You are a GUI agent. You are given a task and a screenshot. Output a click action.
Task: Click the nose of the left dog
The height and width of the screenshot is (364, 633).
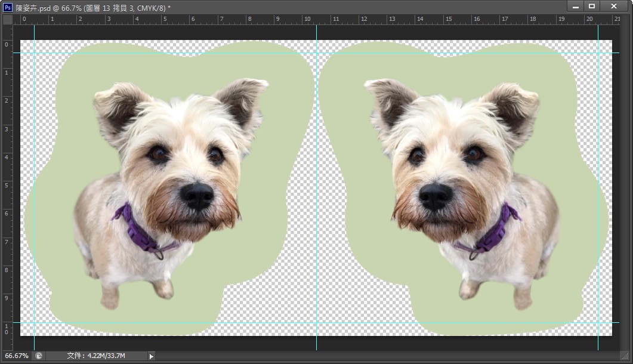coord(197,195)
